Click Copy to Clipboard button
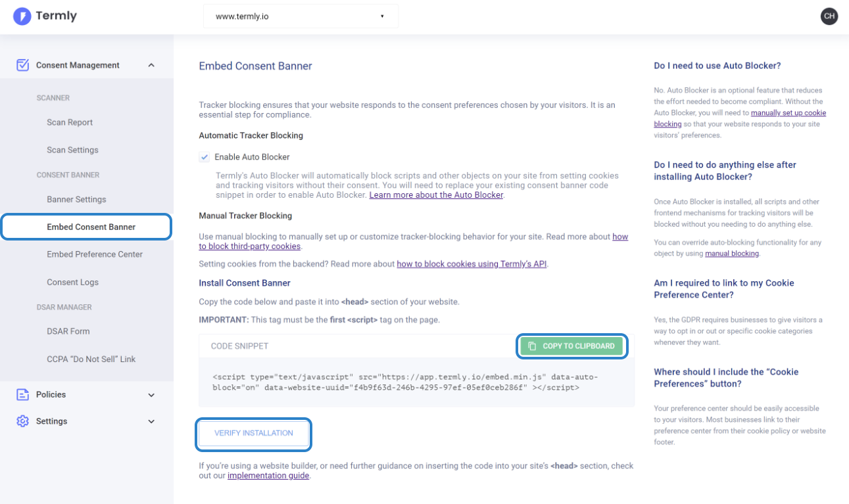The image size is (849, 504). coord(571,346)
